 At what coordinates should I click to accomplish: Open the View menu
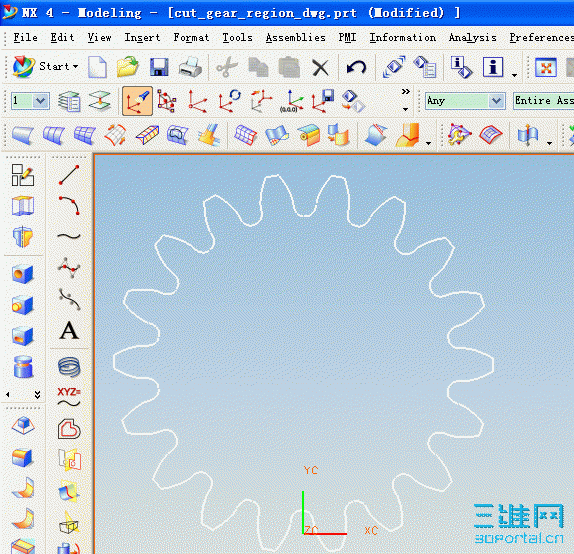[x=99, y=38]
